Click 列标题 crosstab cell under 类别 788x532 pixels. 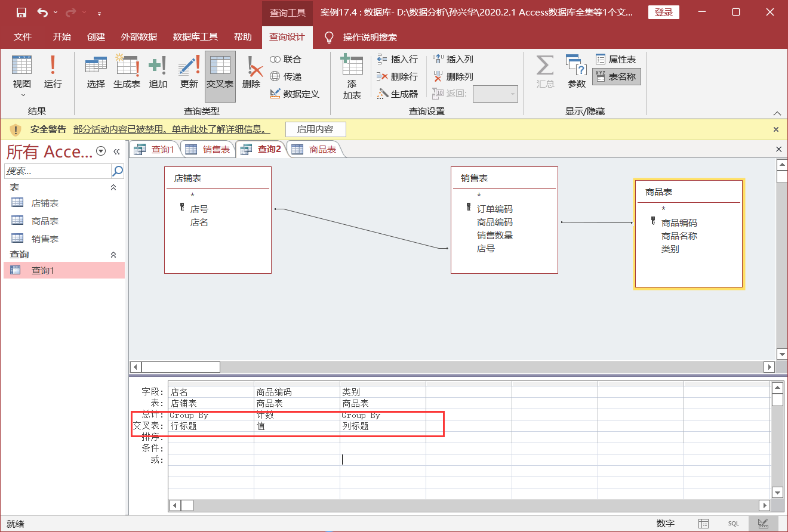click(383, 426)
